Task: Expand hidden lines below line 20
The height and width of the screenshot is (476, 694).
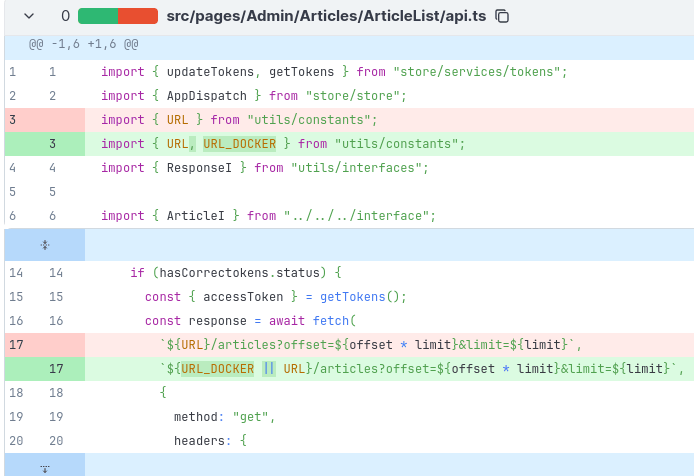Action: pos(45,467)
